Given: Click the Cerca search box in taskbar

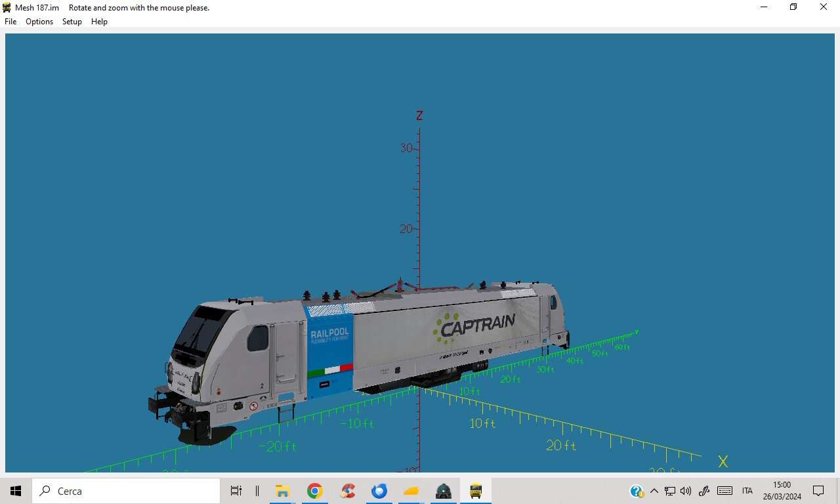Looking at the screenshot, I should [x=126, y=491].
